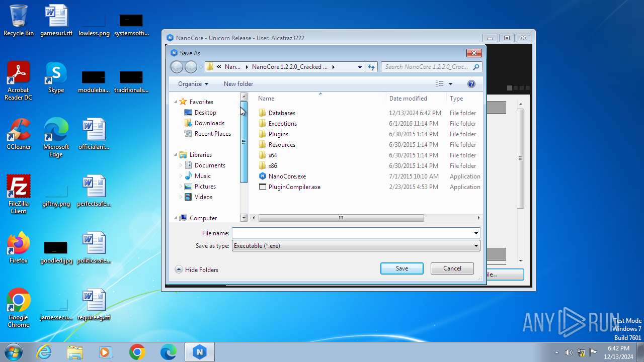Screen dimensions: 644x362
Task: Sort by the Name column header
Action: coord(320,99)
